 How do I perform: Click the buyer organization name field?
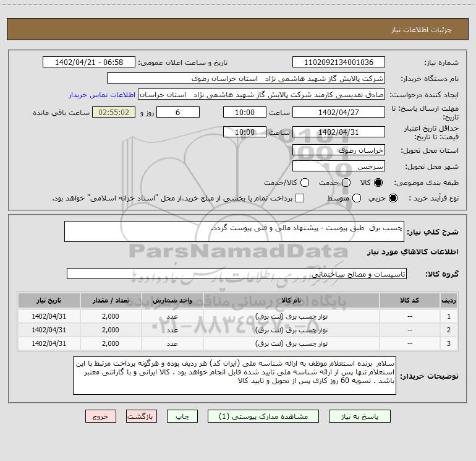246,79
